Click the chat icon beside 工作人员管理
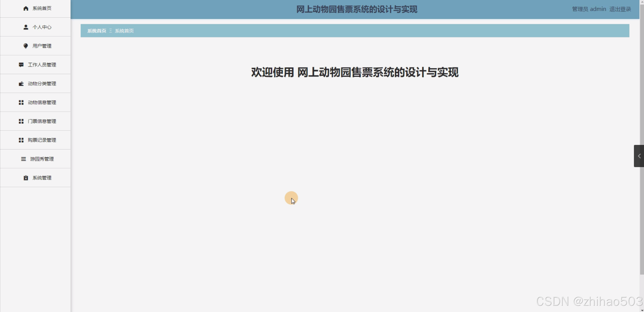This screenshot has width=644, height=312. pos(21,65)
